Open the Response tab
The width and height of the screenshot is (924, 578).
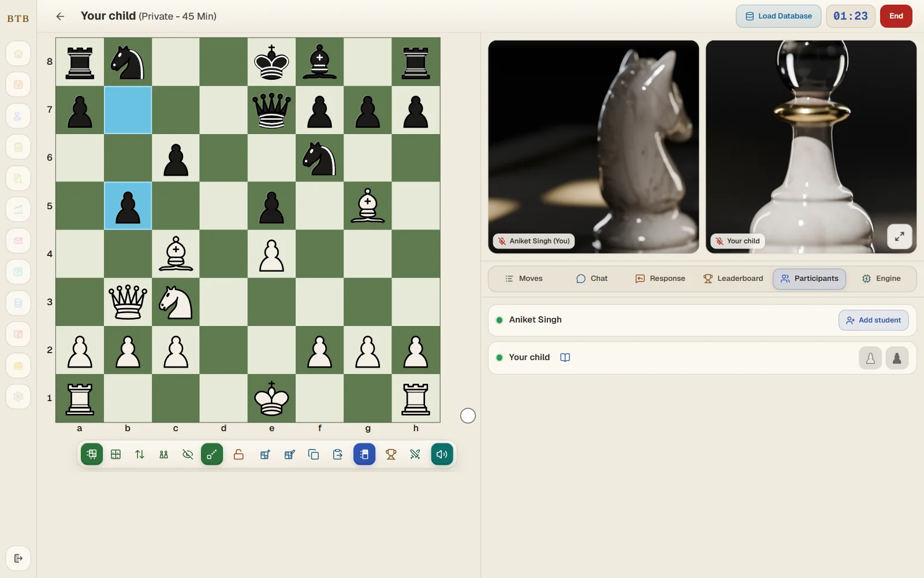click(660, 279)
